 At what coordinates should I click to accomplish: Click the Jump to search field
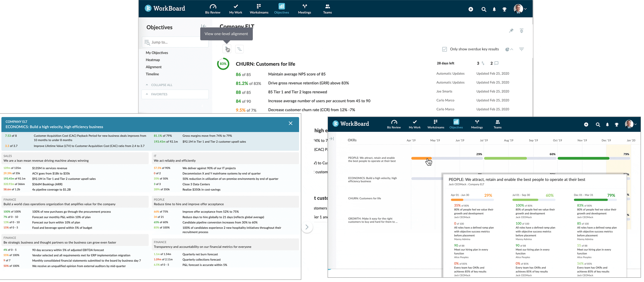click(x=175, y=42)
